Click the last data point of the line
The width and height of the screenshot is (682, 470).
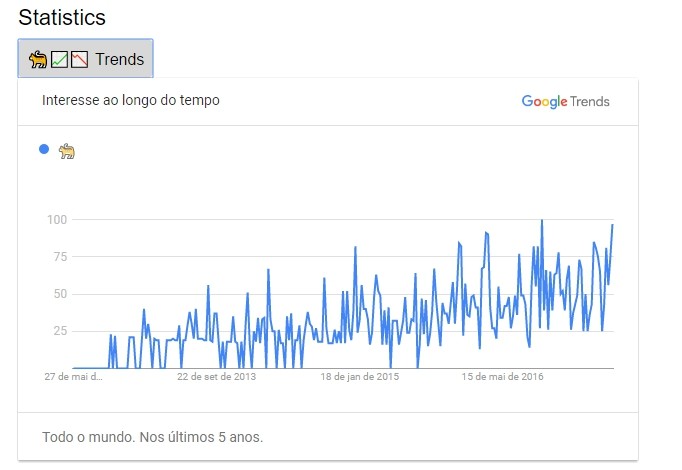coord(612,225)
